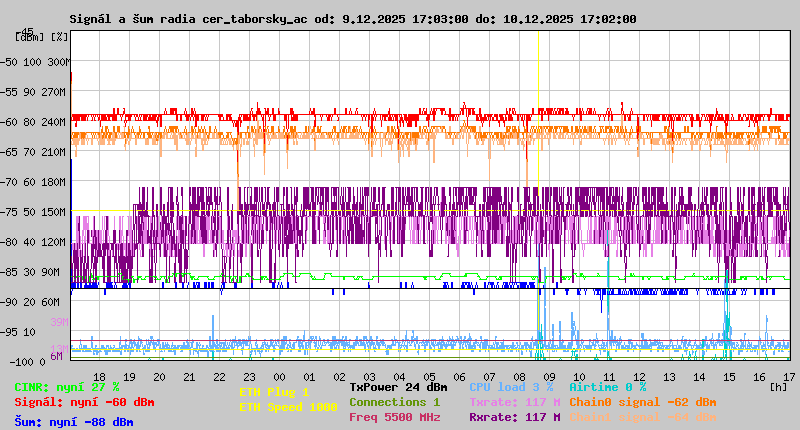Image resolution: width=800 pixels, height=430 pixels.
Task: Select the blue Šum noise legend entry
Action: (x=74, y=422)
